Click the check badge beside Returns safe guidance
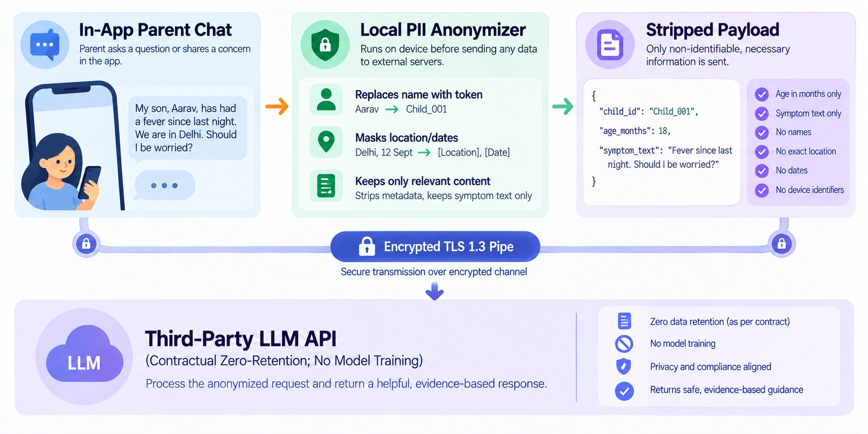Image resolution: width=868 pixels, height=434 pixels. click(x=624, y=390)
